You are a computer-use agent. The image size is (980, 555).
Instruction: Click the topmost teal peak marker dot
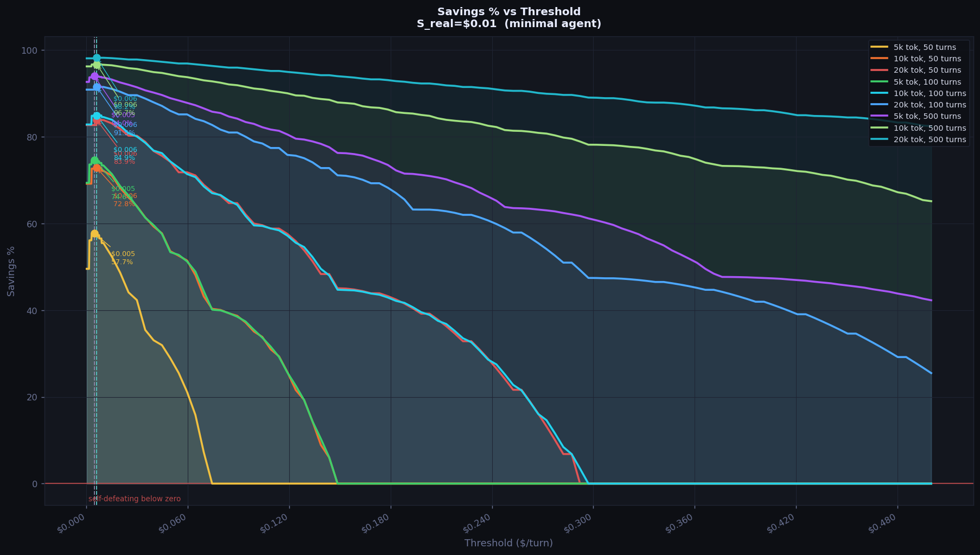(x=97, y=58)
